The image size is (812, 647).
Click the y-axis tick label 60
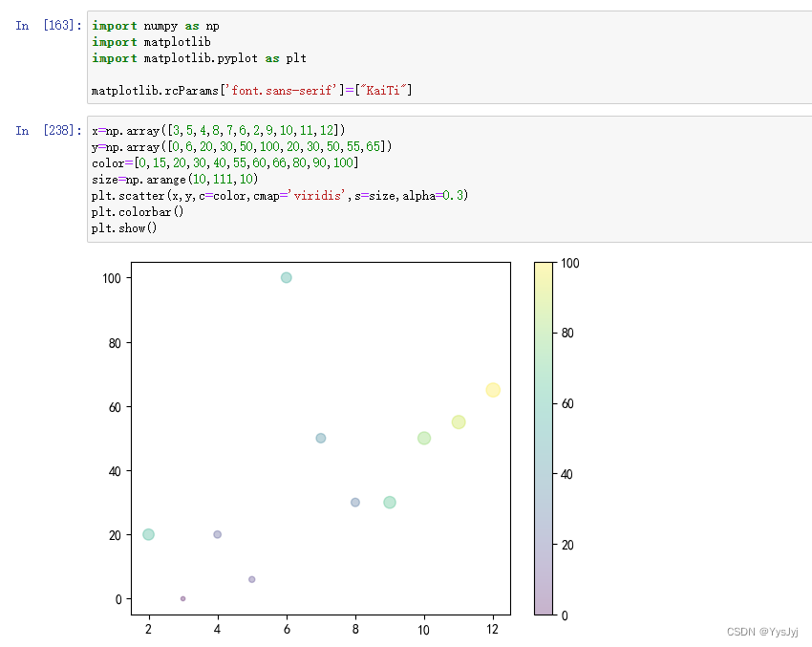point(115,407)
